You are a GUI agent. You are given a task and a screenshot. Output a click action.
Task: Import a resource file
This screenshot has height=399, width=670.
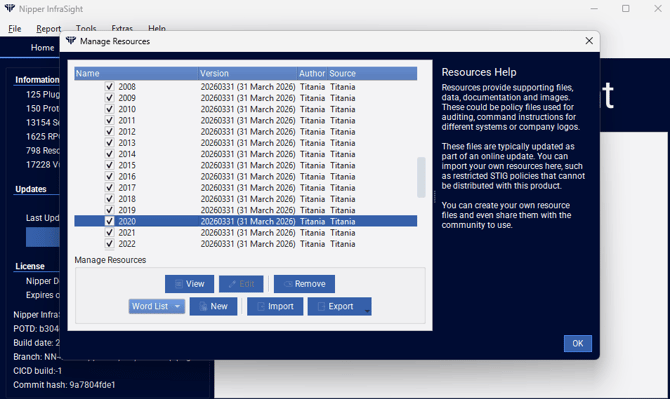(275, 306)
